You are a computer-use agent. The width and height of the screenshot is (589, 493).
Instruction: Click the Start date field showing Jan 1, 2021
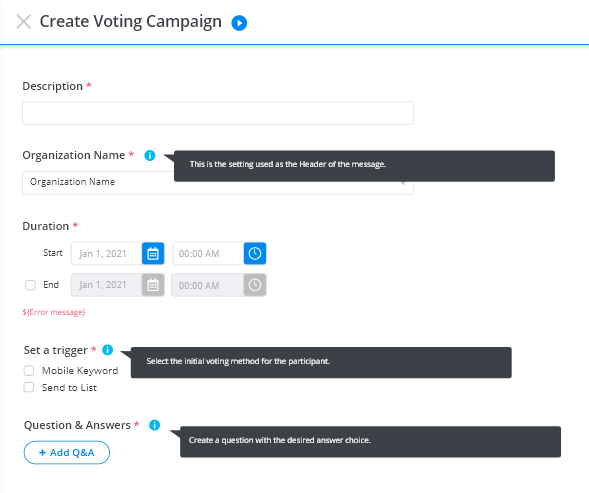[x=107, y=254]
